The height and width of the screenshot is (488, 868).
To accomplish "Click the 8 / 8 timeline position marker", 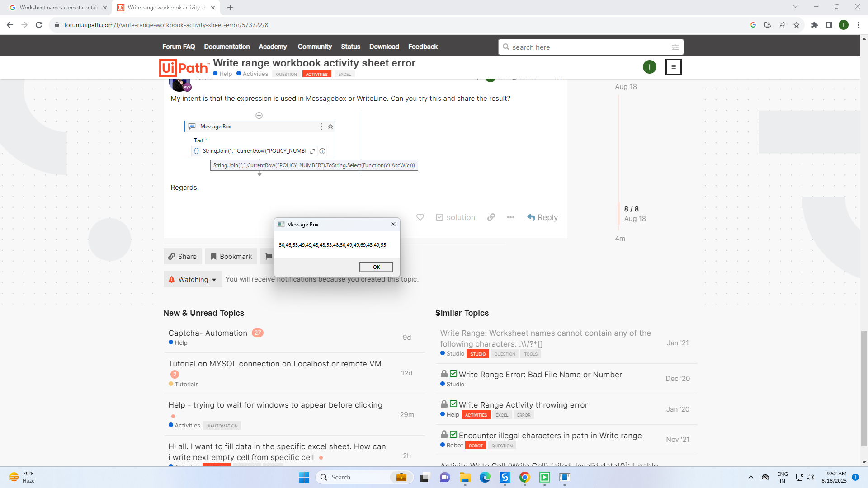I will tap(631, 209).
